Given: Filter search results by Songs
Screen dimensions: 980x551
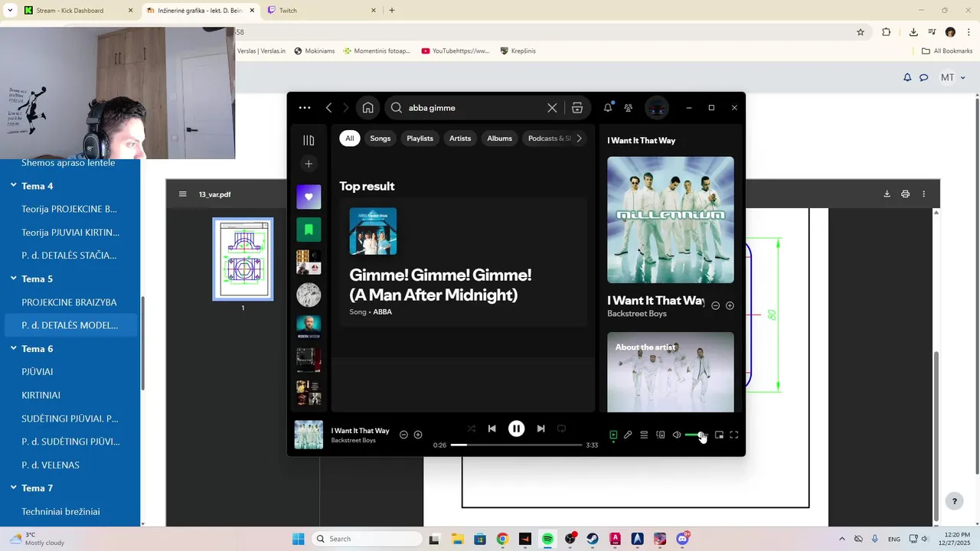Looking at the screenshot, I should [381, 139].
